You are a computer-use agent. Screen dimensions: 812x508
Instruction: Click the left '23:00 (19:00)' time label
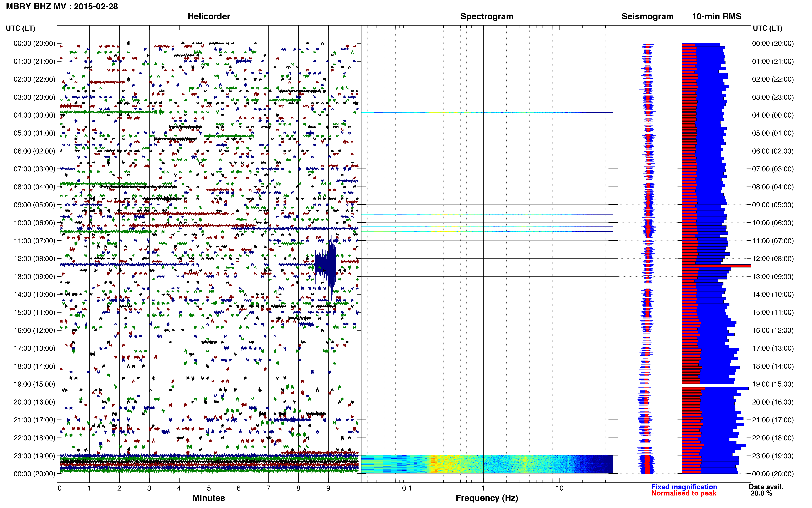coord(34,456)
